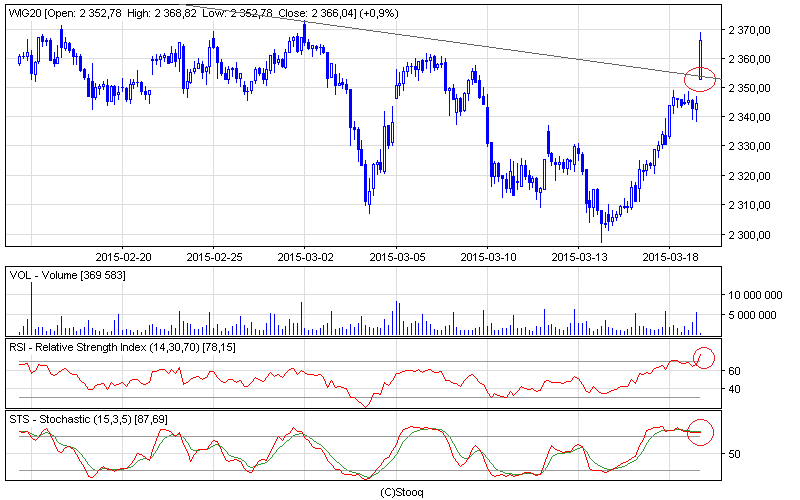Viewport: 800px width, 500px height.
Task: Click the 2 330,00 price axis label
Action: (x=749, y=146)
